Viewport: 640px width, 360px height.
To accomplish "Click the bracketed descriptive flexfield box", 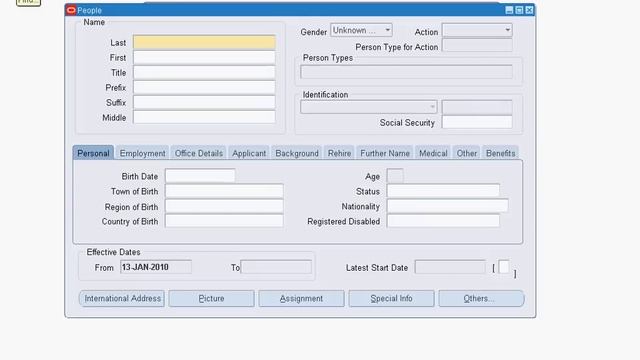I will click(504, 267).
